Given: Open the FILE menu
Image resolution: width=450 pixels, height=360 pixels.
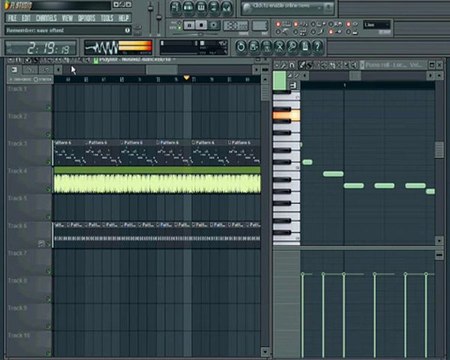Looking at the screenshot, I should pos(12,18).
